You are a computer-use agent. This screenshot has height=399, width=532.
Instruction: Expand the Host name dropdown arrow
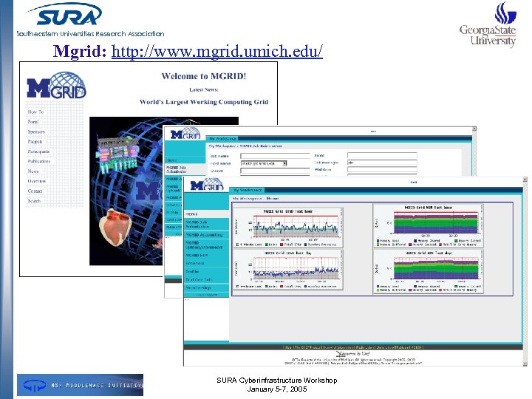pyautogui.click(x=284, y=163)
